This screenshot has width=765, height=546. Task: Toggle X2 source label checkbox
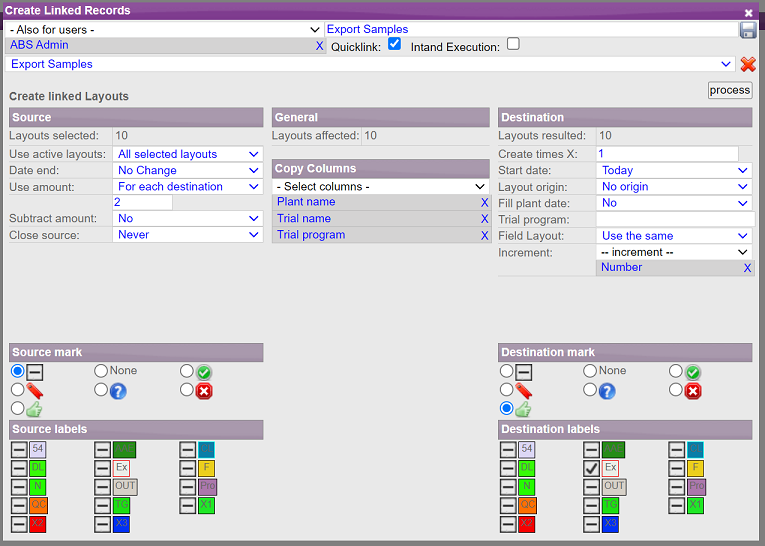coord(19,525)
